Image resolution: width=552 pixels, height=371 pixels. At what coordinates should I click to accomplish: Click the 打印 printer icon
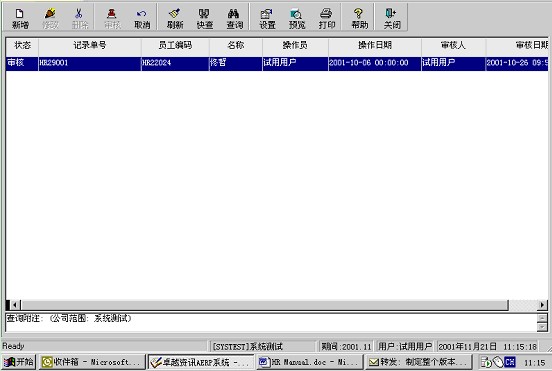tap(326, 18)
